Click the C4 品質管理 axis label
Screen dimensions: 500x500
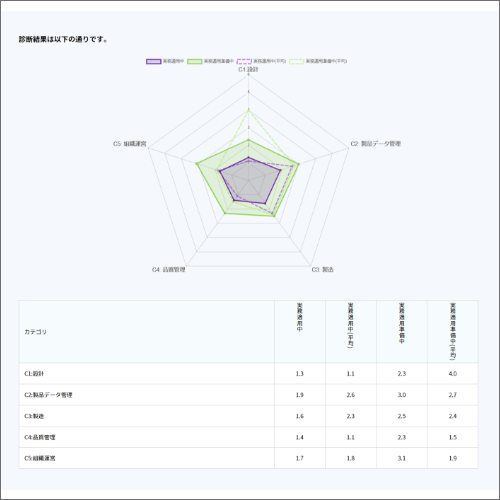pos(169,269)
